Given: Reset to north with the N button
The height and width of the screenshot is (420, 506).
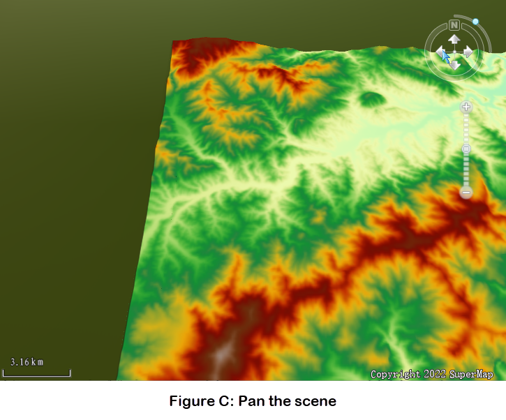Looking at the screenshot, I should [454, 25].
